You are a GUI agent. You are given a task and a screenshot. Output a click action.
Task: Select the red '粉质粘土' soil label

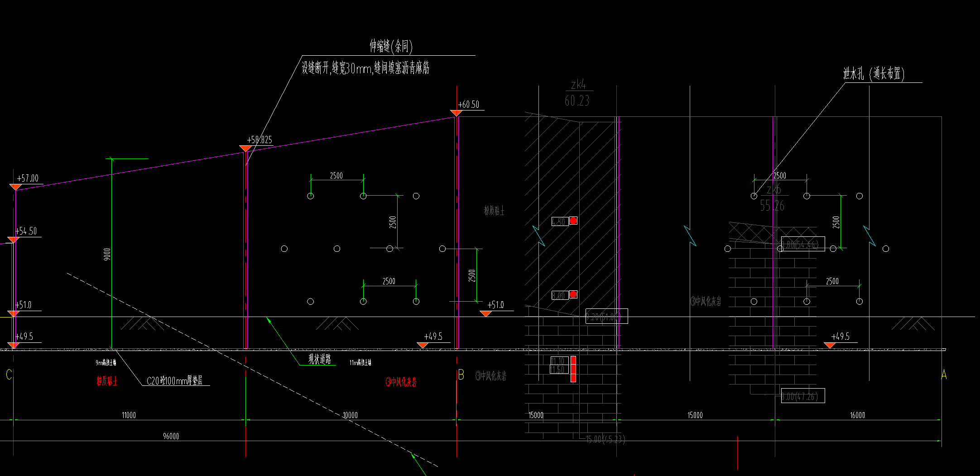pos(107,381)
